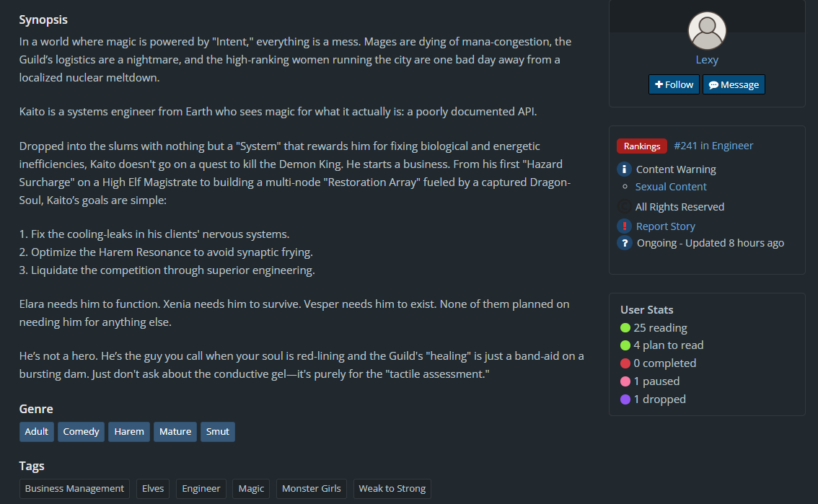The width and height of the screenshot is (818, 504).
Task: Click the pink dot beside '1 paused'
Action: point(625,381)
